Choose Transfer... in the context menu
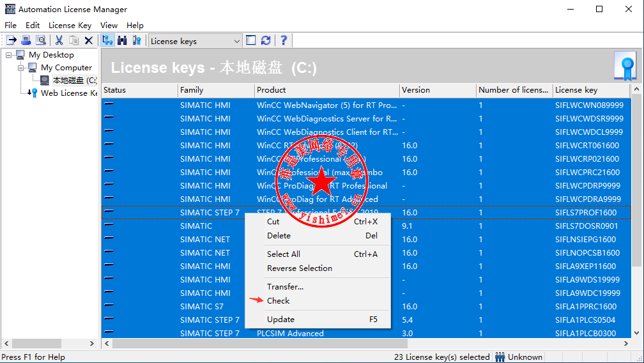 (x=318, y=286)
